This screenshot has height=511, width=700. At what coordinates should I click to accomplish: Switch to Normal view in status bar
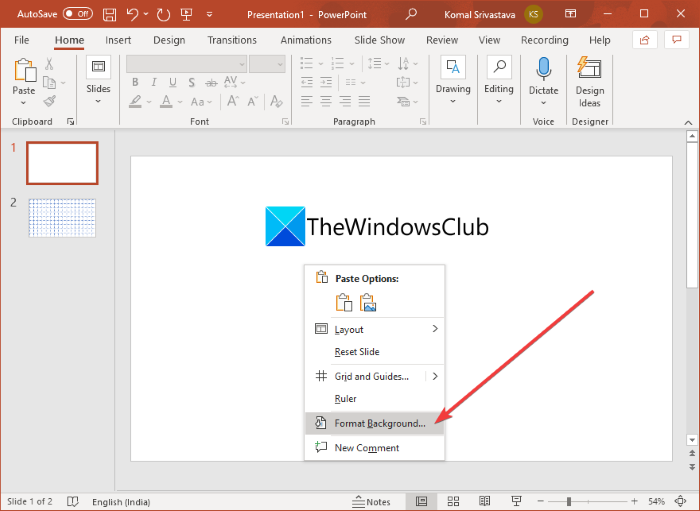coord(421,502)
